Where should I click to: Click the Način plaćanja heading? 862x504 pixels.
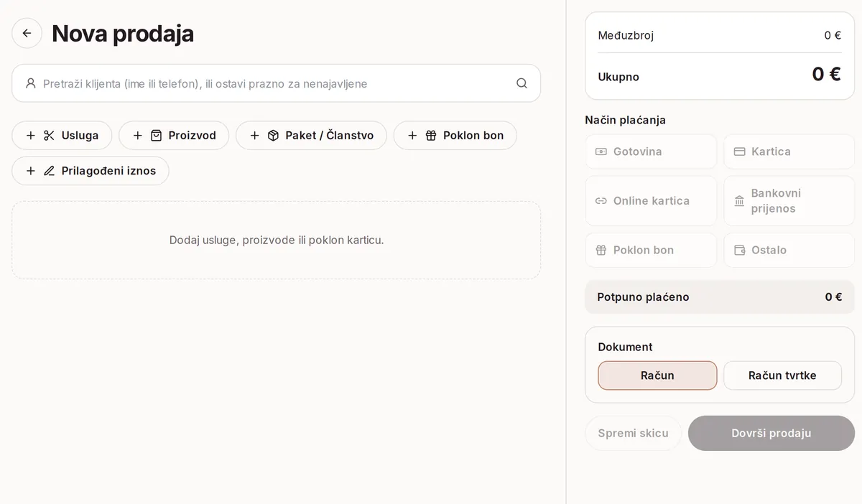coord(625,120)
